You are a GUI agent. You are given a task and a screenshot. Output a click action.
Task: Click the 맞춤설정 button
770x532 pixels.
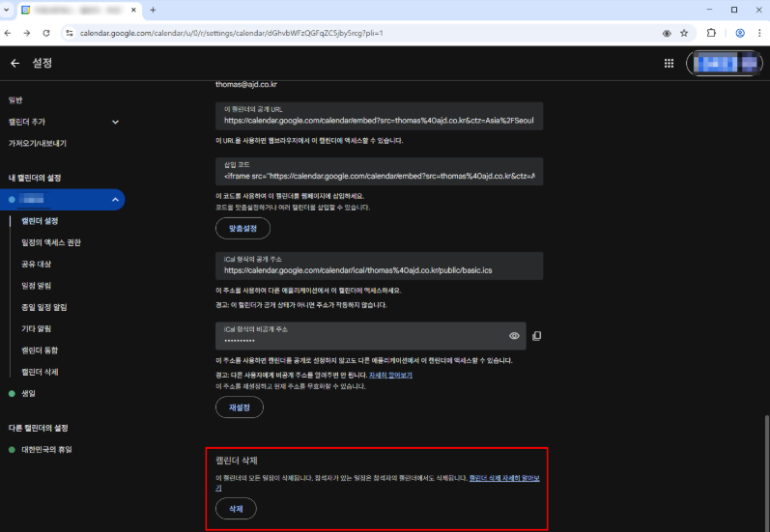tap(242, 229)
